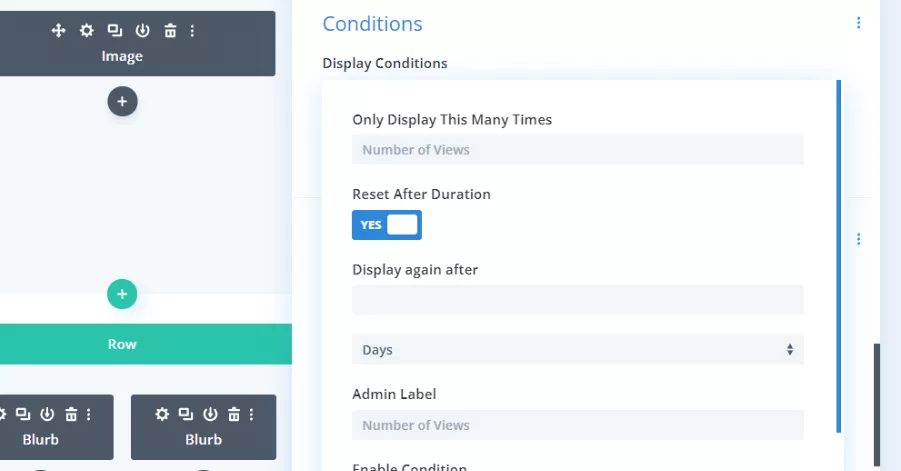Click the Display again after field
The image size is (901, 471).
click(577, 300)
